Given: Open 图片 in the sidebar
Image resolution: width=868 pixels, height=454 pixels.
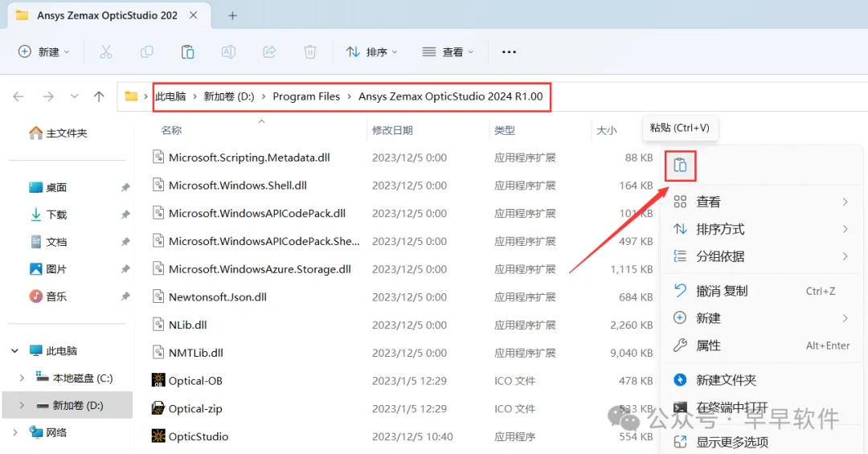Looking at the screenshot, I should (47, 269).
